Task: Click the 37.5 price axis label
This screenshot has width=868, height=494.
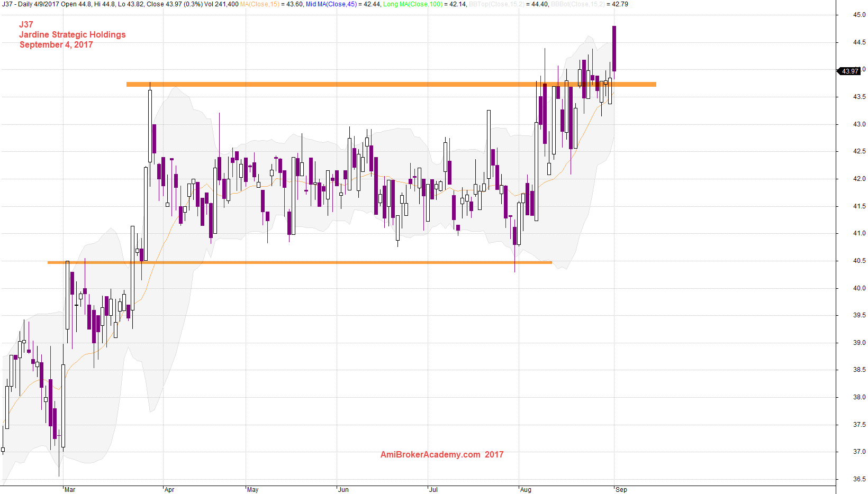Action: click(860, 425)
